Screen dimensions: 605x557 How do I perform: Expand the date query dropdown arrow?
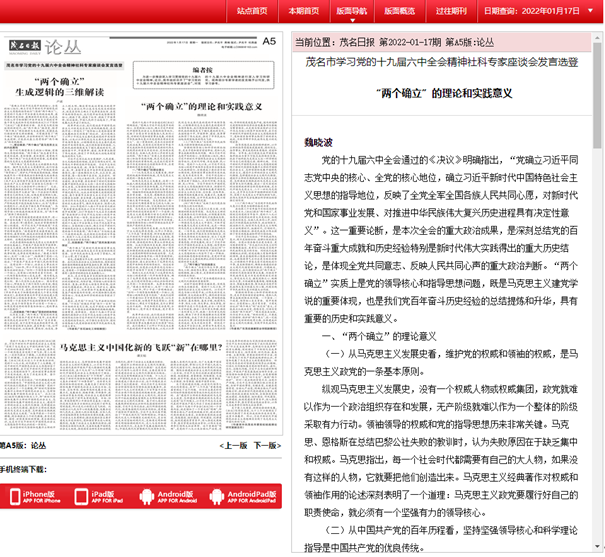click(590, 10)
